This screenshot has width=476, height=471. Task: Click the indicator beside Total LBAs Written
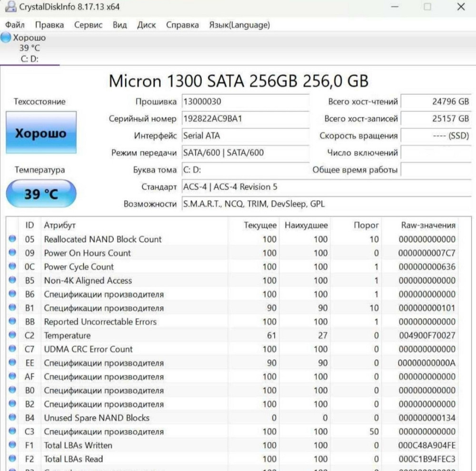[11, 445]
